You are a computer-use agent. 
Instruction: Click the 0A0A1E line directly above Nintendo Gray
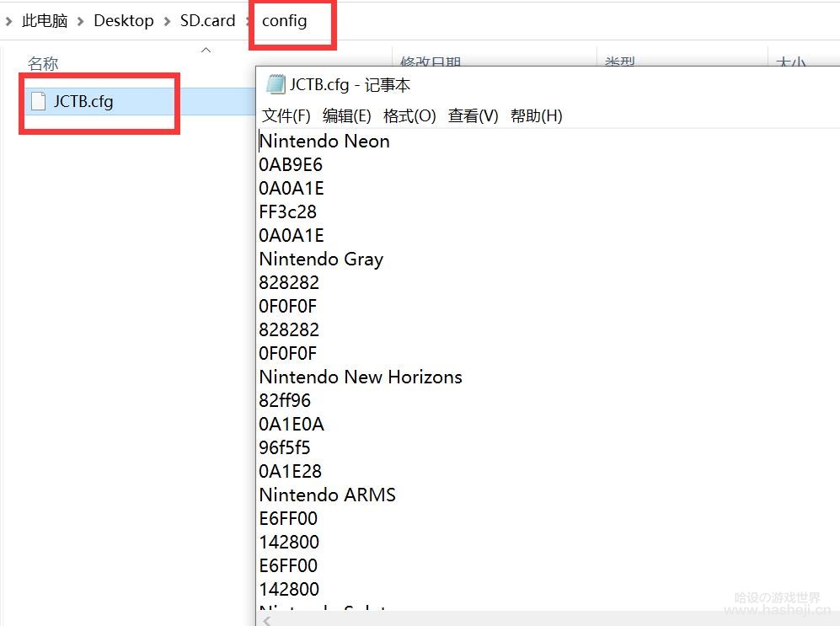point(292,235)
